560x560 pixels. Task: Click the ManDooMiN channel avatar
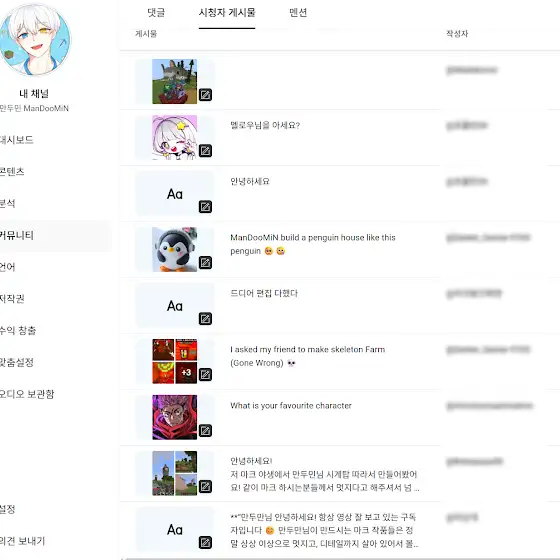35,39
